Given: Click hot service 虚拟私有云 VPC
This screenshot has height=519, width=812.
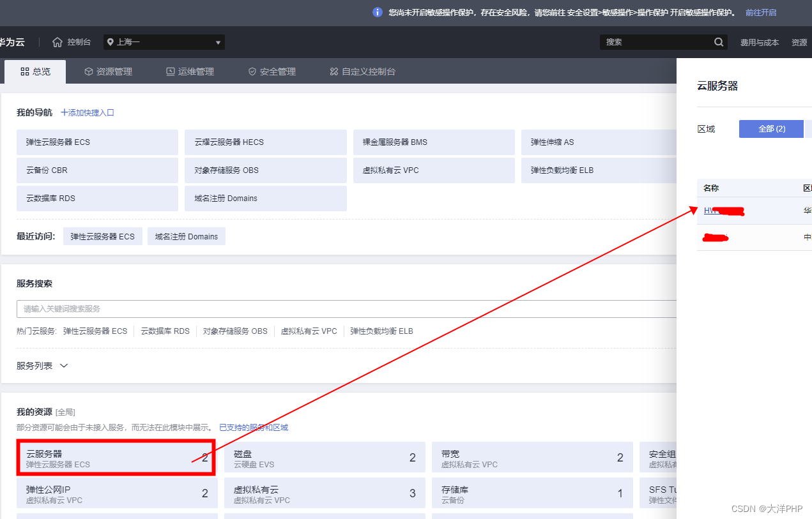Looking at the screenshot, I should click(x=309, y=331).
